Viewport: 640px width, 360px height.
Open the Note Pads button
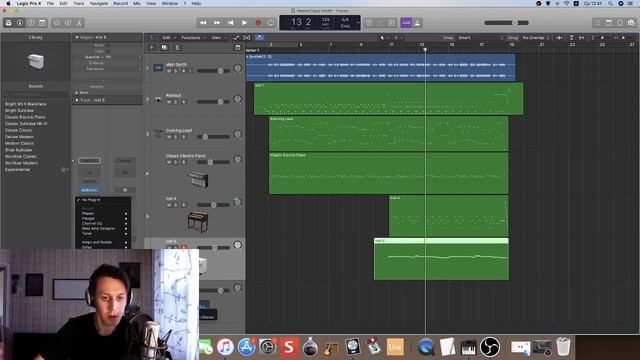[x=609, y=23]
